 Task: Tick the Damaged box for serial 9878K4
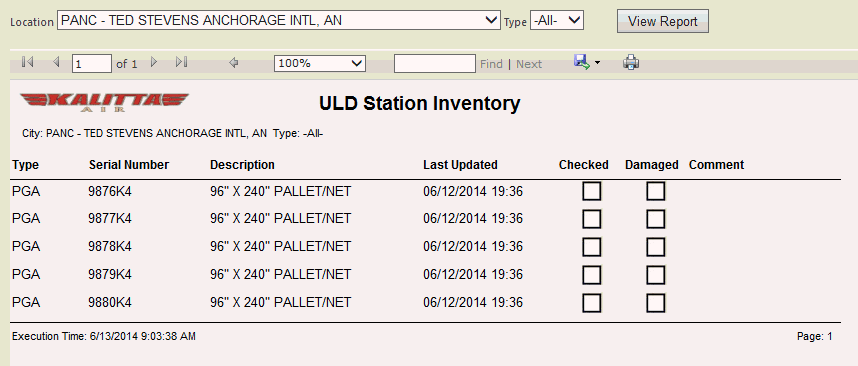click(656, 247)
